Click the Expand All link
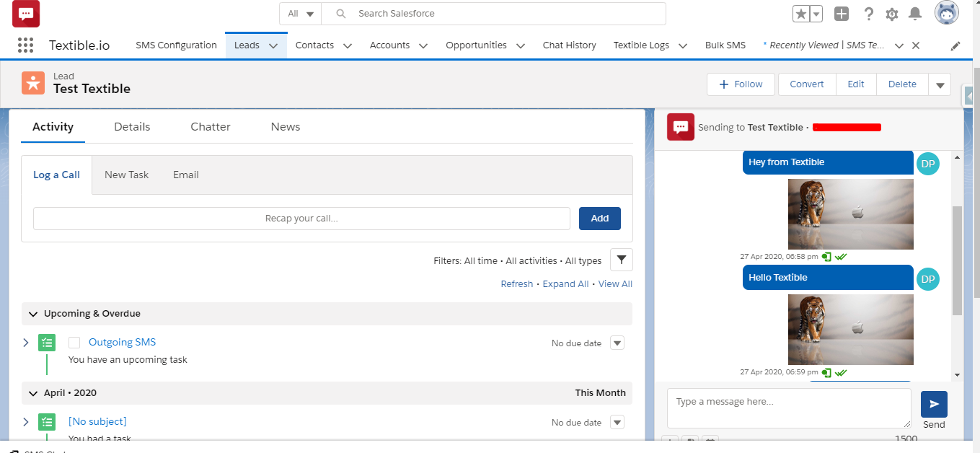980x453 pixels. point(565,284)
